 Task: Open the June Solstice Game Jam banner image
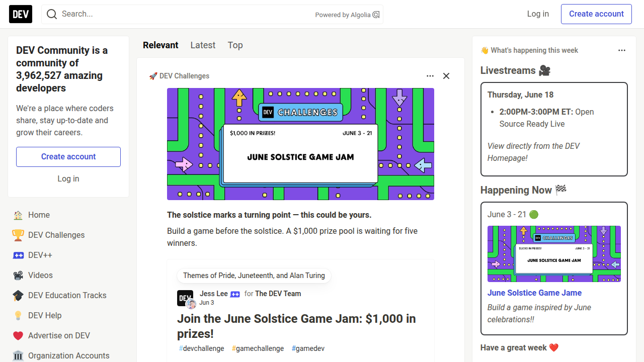[300, 144]
